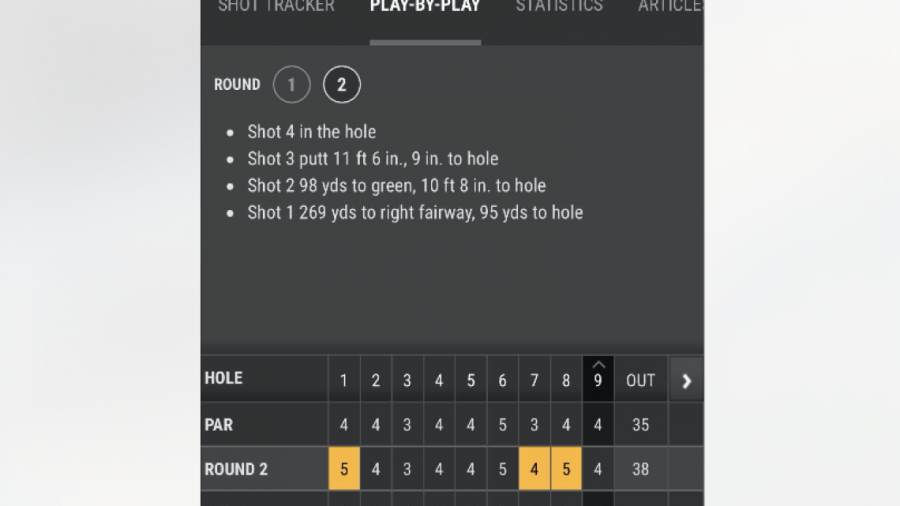
Task: Click the highlighted score 5 on hole 8
Action: point(566,469)
